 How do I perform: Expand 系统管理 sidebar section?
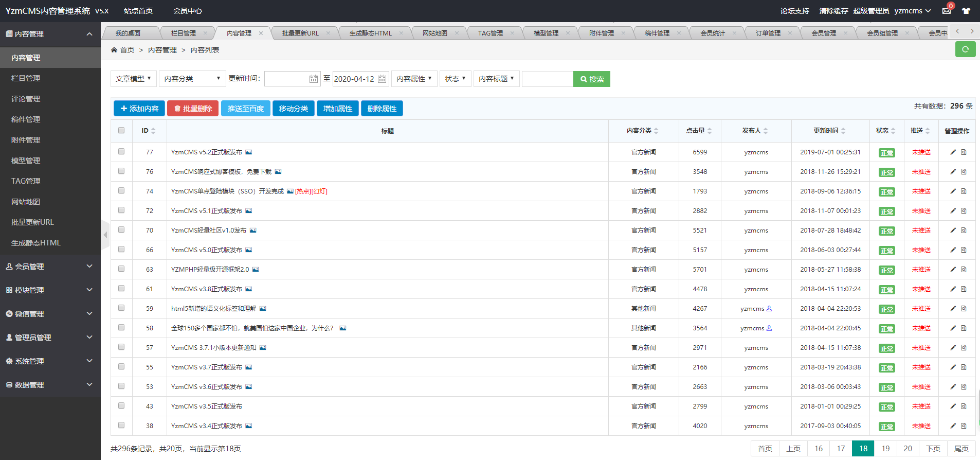(x=50, y=361)
